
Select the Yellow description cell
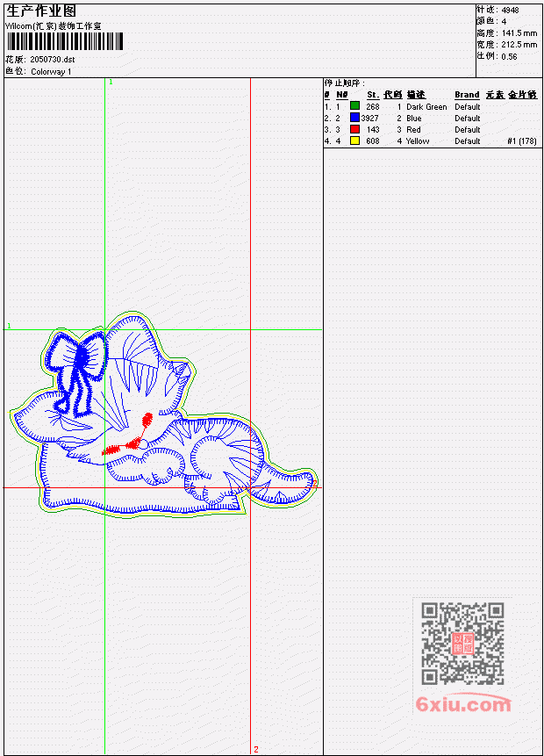click(x=418, y=141)
